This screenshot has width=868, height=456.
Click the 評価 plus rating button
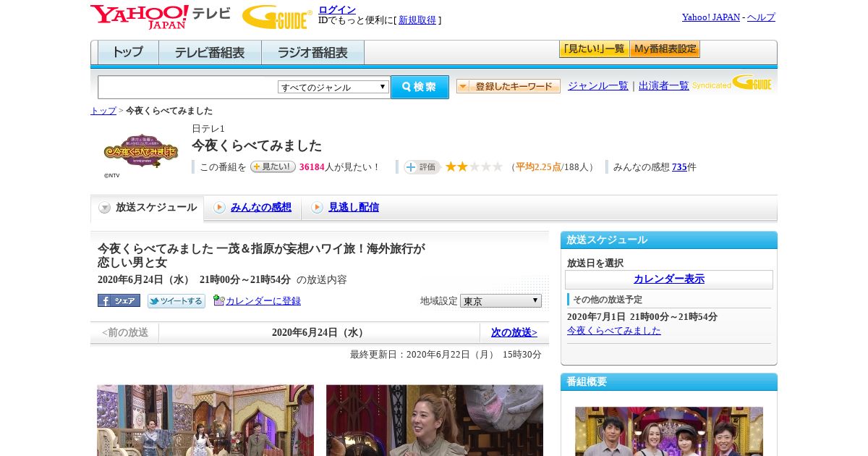click(x=422, y=167)
